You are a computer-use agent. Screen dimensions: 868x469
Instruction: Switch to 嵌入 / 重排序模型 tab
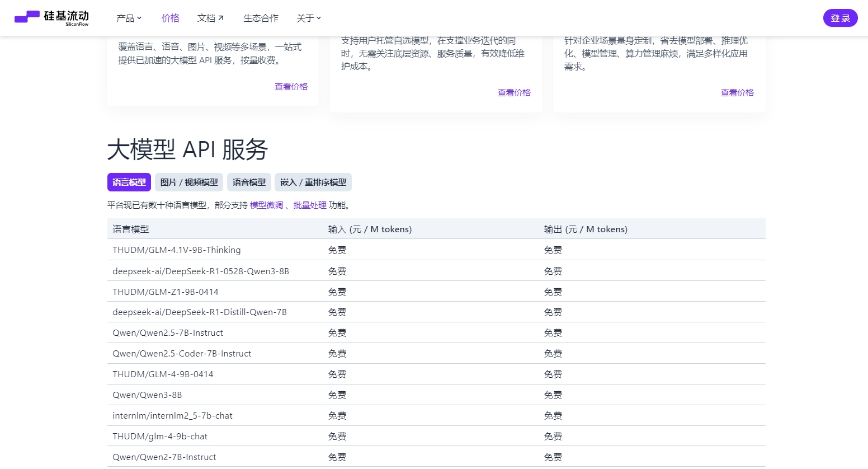point(313,182)
